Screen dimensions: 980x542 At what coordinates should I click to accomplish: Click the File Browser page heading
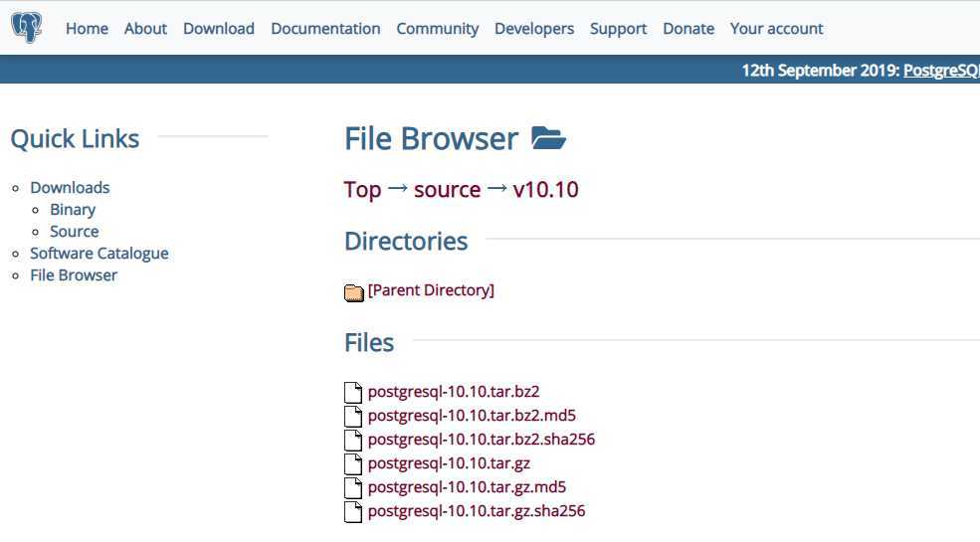tap(431, 138)
